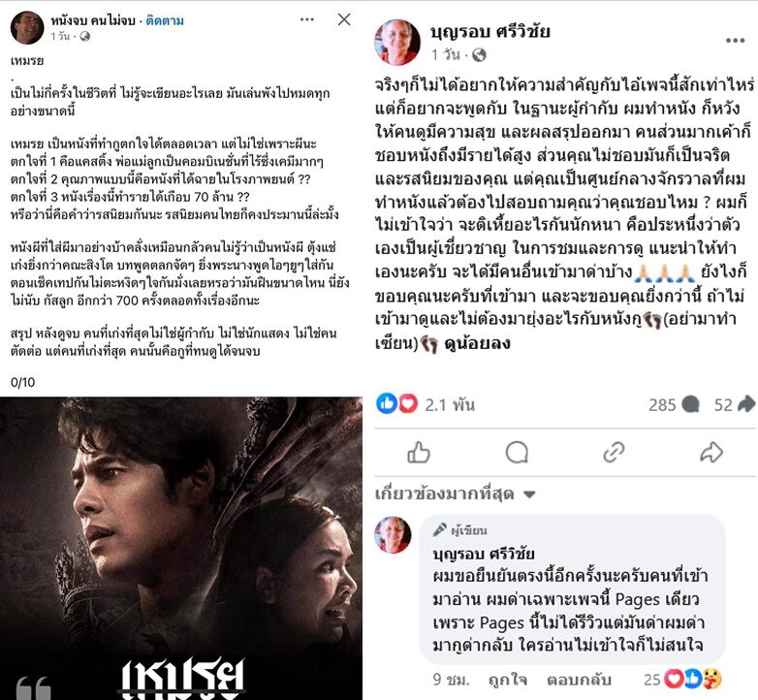The height and width of the screenshot is (700, 758).
Task: View the 52 shares count
Action: pos(735,404)
